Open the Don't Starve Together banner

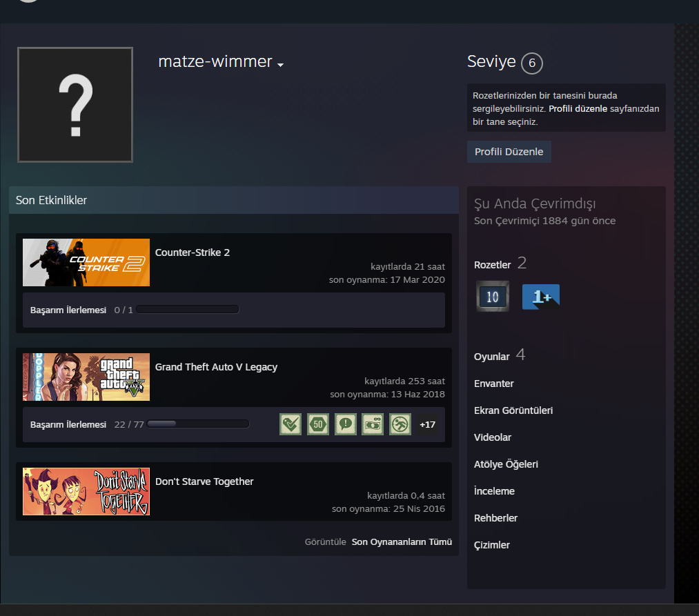[86, 492]
